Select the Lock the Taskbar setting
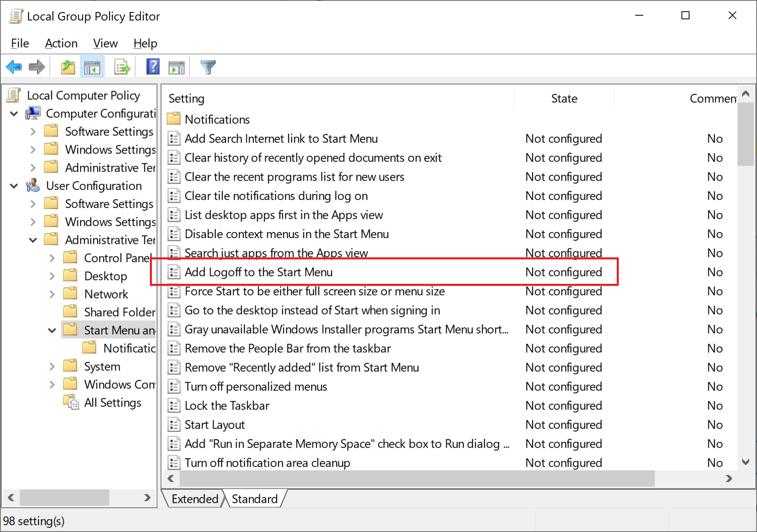 tap(227, 405)
